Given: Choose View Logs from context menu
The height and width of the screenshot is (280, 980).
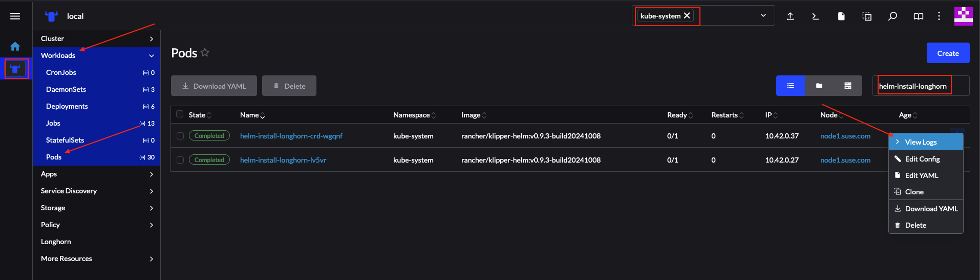Looking at the screenshot, I should (921, 142).
